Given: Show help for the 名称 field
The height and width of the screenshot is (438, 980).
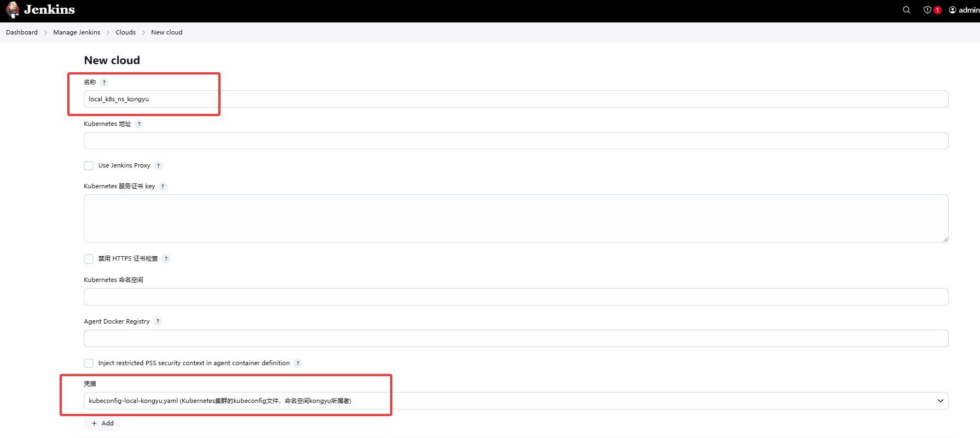Looking at the screenshot, I should [104, 82].
